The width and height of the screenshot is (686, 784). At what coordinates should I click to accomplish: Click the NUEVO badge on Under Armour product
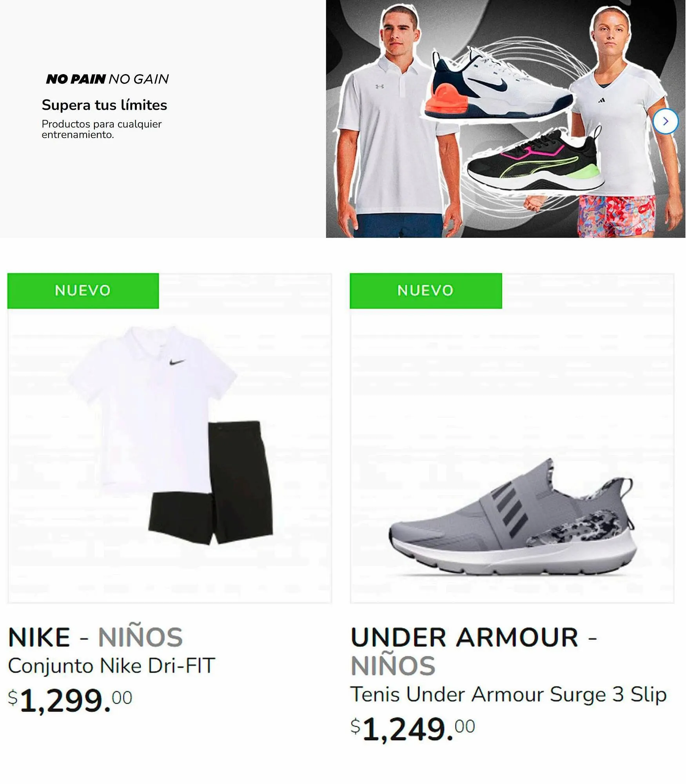(x=426, y=290)
